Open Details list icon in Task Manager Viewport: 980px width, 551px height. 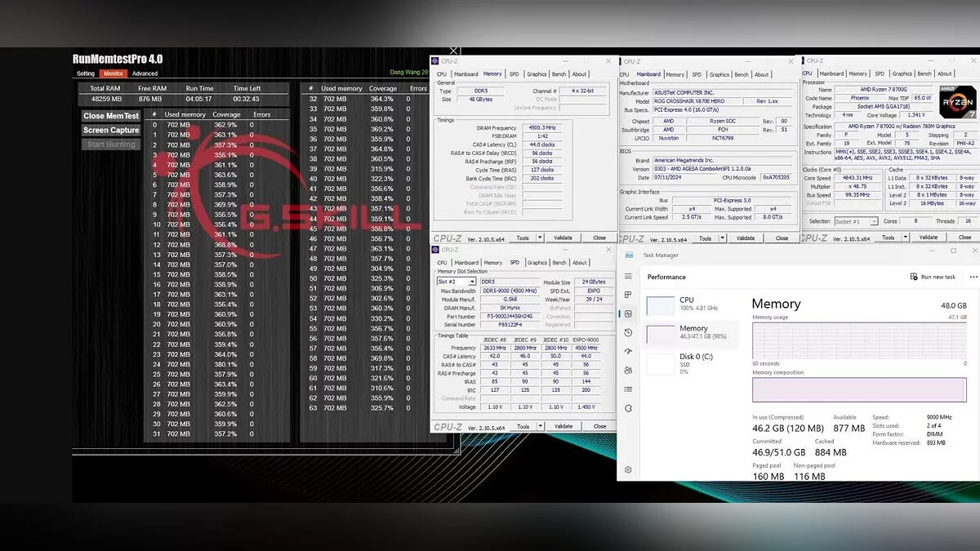click(x=628, y=389)
